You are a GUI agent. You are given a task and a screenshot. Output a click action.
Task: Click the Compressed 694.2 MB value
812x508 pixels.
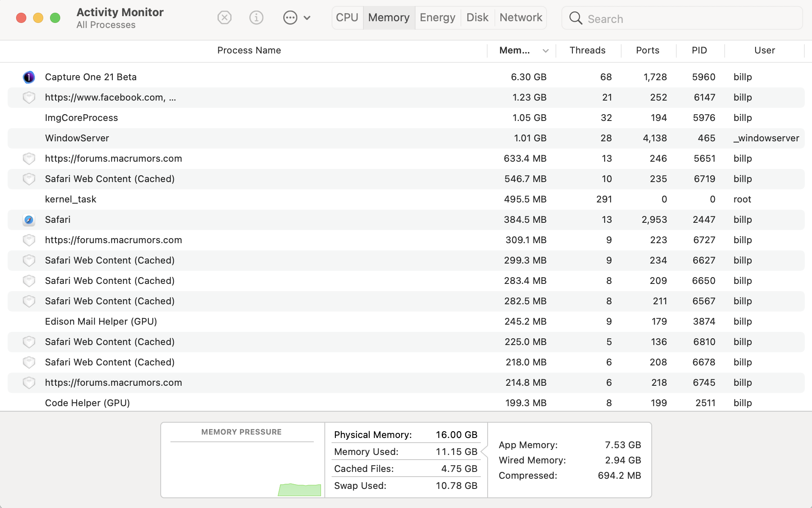pyautogui.click(x=619, y=476)
